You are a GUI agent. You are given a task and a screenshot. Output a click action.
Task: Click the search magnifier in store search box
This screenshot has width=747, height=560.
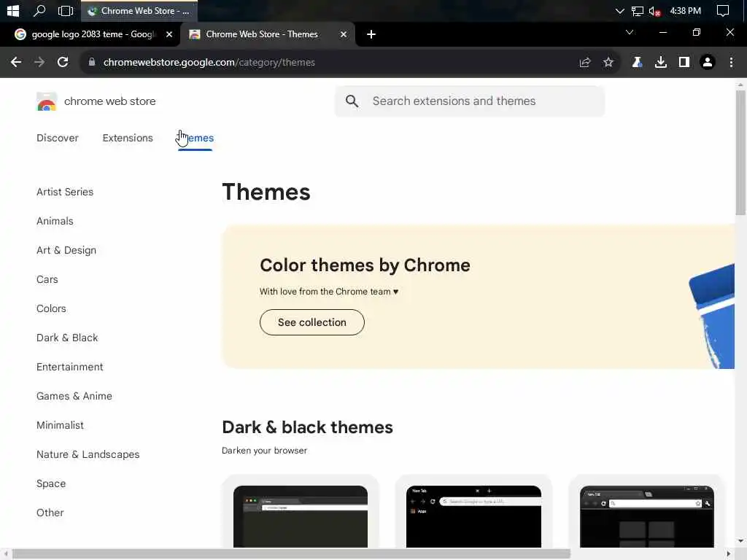(352, 101)
